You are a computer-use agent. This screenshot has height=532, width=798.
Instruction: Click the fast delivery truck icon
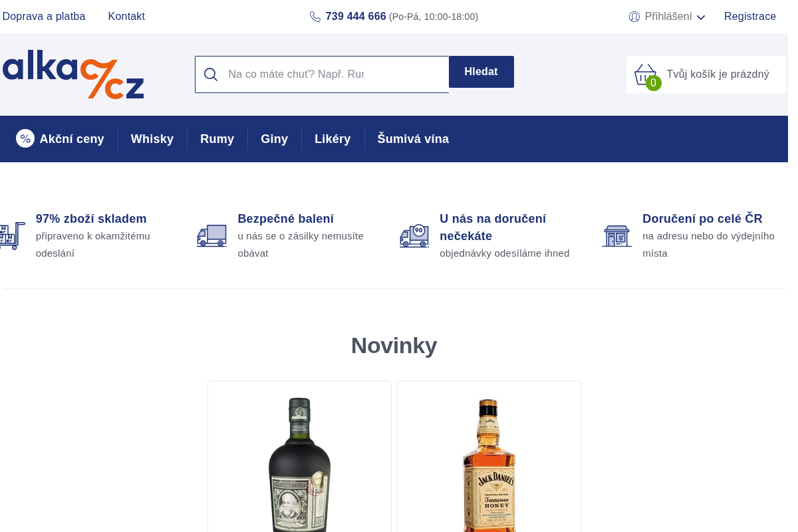(x=414, y=236)
